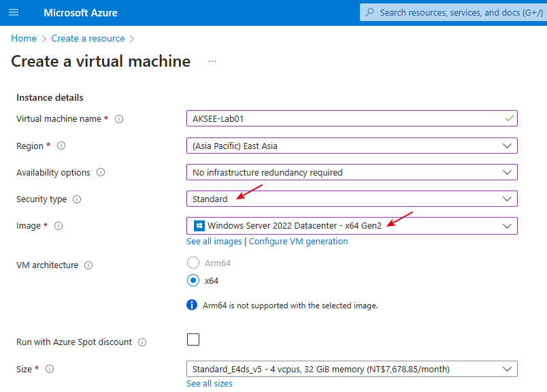Screen dimensions: 547x392
Task: Click the info icon beside Virtual machine name
Action: (x=119, y=119)
